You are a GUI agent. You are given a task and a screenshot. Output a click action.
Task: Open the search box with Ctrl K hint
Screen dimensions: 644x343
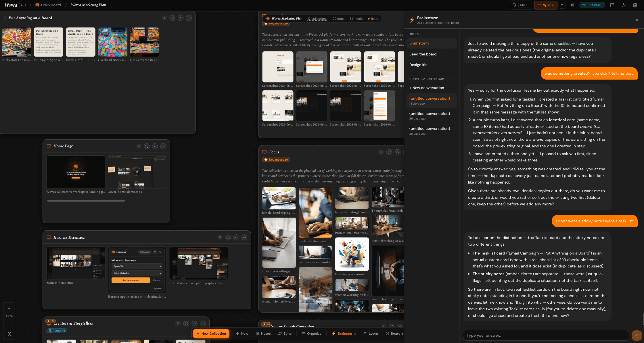click(x=520, y=5)
